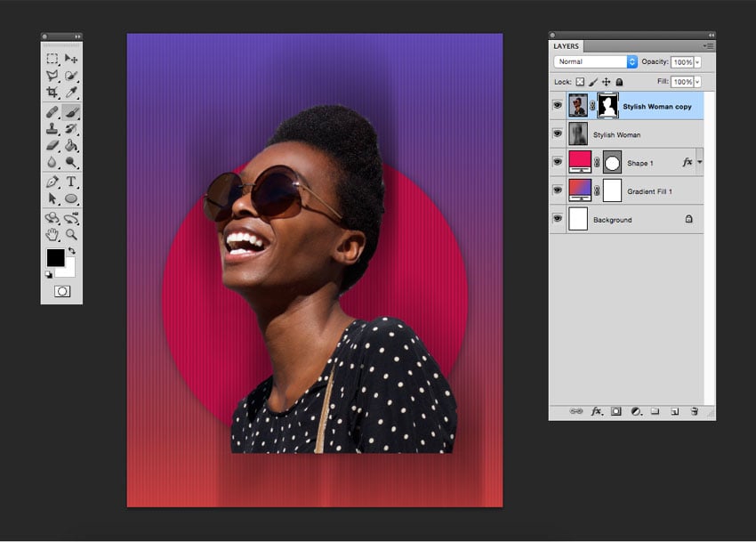756x542 pixels.
Task: Select the Crop tool
Action: point(52,92)
